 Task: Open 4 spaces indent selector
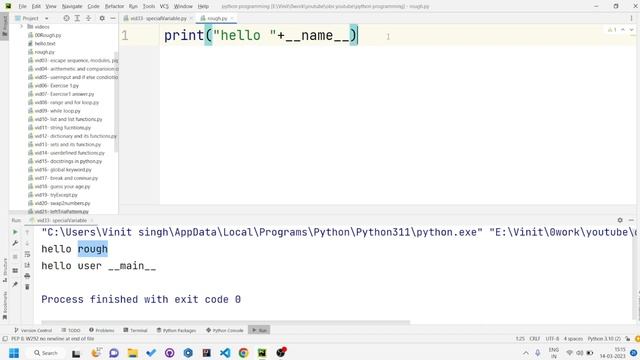pyautogui.click(x=573, y=339)
